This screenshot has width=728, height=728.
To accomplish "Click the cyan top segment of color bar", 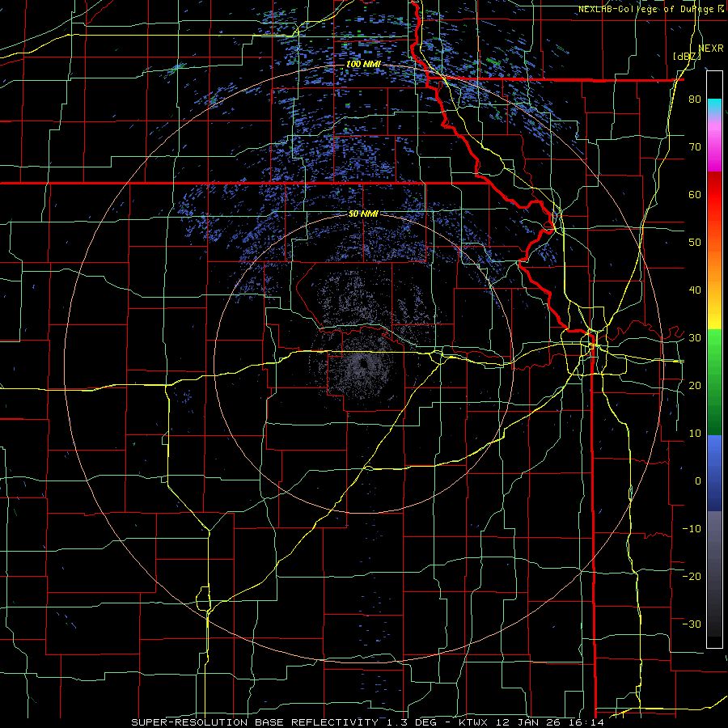I will [714, 108].
